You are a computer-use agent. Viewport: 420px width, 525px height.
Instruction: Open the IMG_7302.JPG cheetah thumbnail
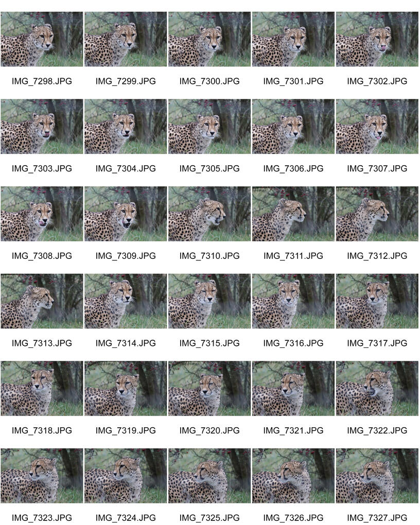[377, 39]
